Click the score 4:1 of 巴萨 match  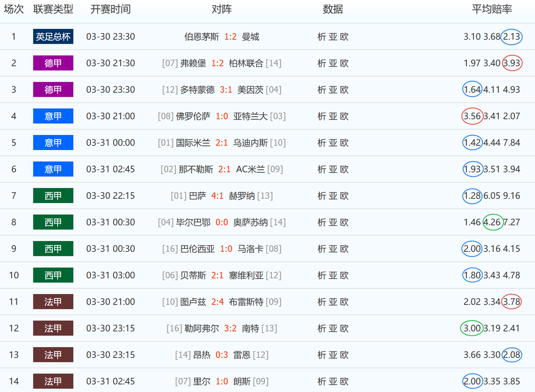[217, 196]
